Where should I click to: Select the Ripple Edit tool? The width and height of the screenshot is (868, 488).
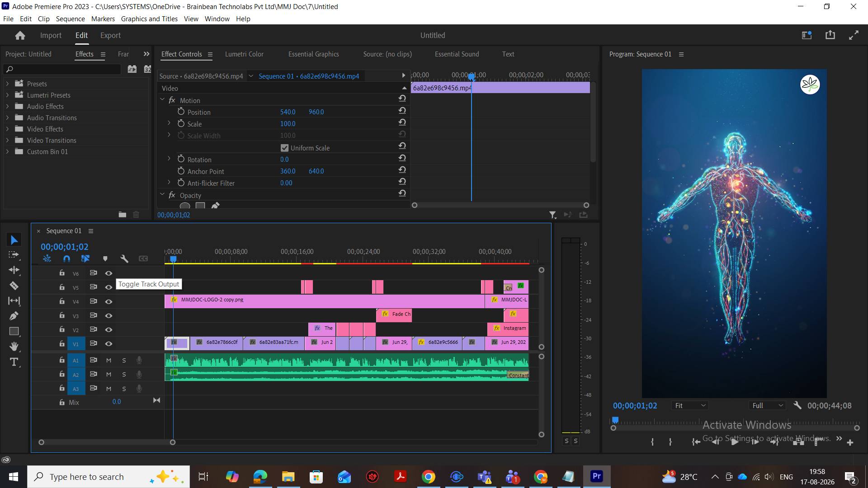14,270
